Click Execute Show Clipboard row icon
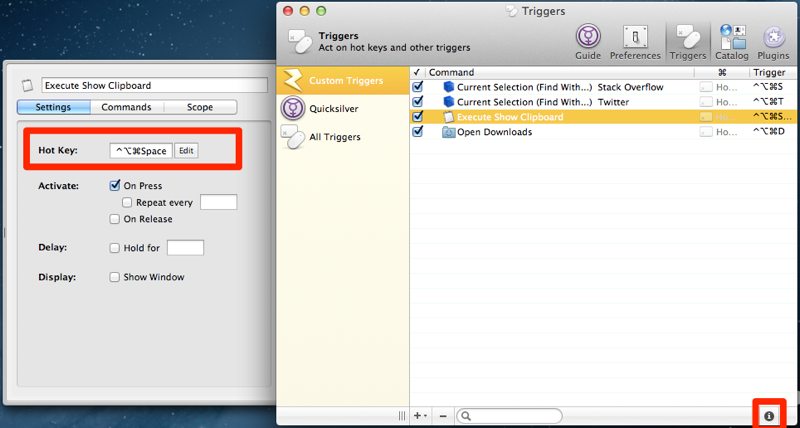The image size is (800, 428). tap(448, 117)
